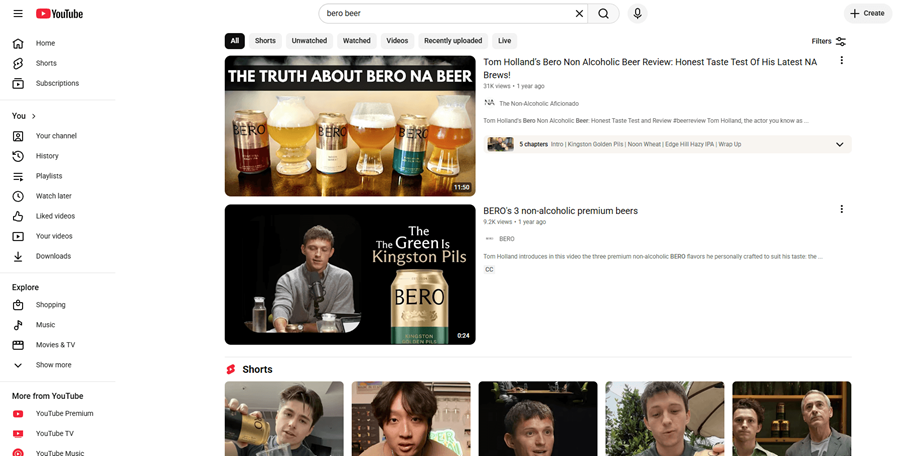Click the Playlists icon

[18, 176]
